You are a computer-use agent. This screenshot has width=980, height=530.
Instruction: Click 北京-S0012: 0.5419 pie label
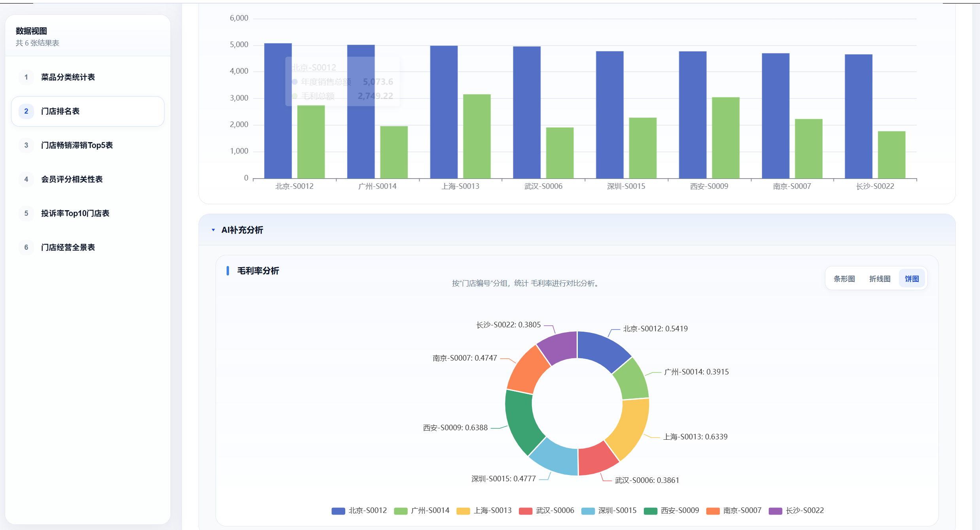click(x=655, y=329)
